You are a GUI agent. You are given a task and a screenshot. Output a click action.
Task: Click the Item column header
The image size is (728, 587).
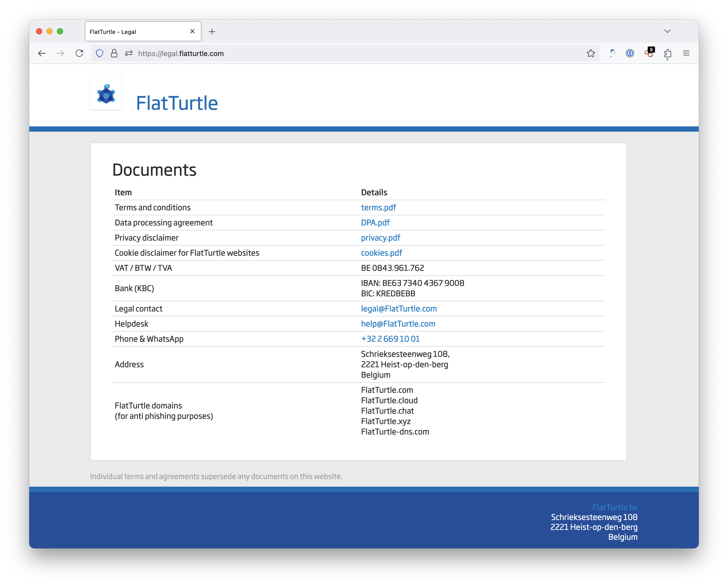123,192
